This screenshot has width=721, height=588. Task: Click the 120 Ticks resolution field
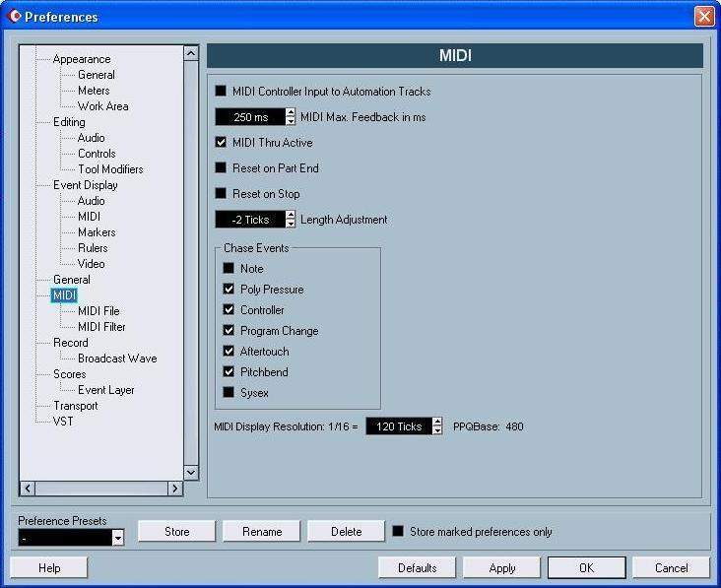[x=399, y=426]
